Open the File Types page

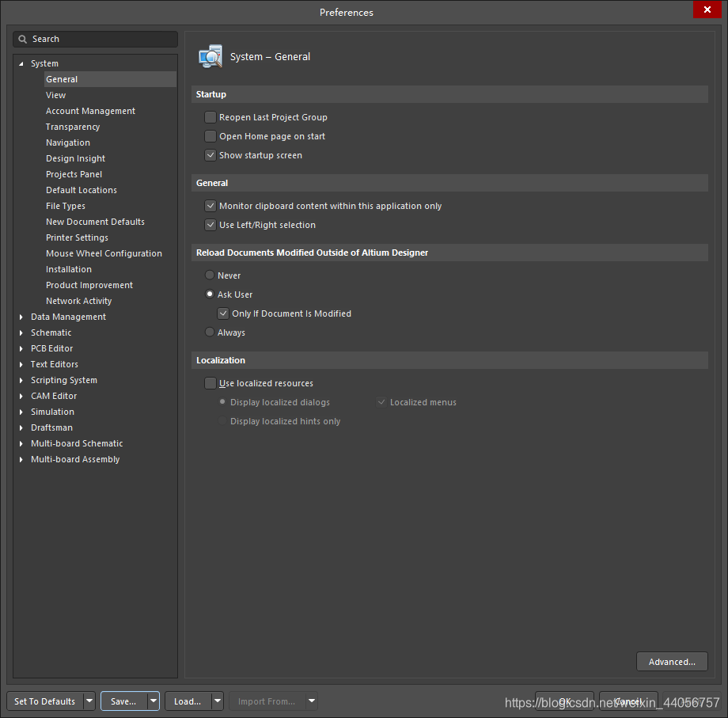click(x=66, y=206)
